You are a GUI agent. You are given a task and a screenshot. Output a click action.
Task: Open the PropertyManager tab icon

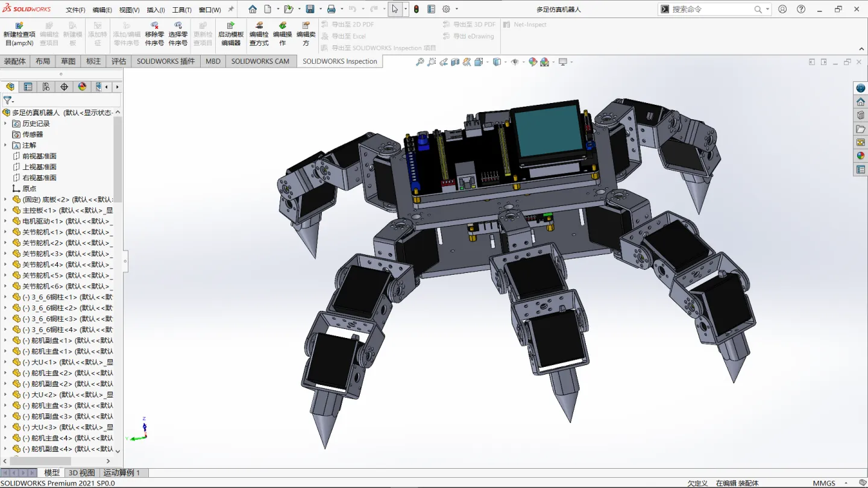(28, 87)
